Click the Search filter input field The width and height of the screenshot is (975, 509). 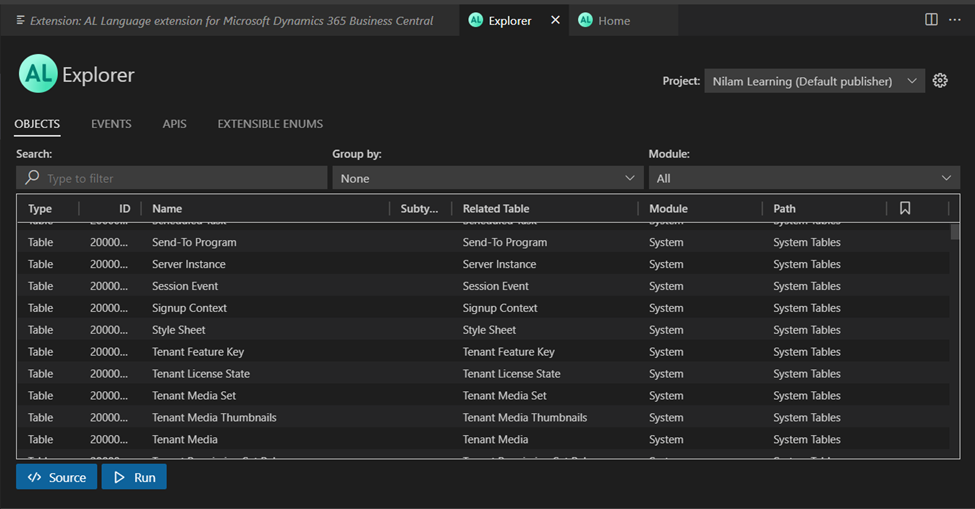[x=172, y=178]
